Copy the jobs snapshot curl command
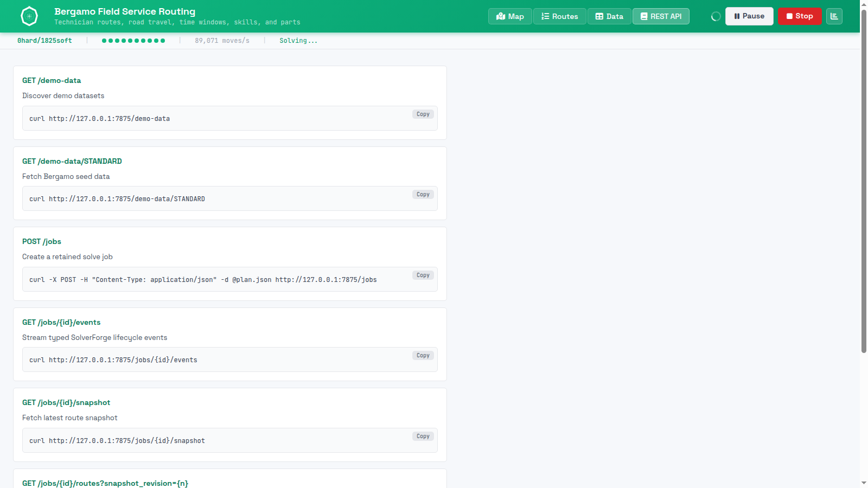 pyautogui.click(x=423, y=436)
